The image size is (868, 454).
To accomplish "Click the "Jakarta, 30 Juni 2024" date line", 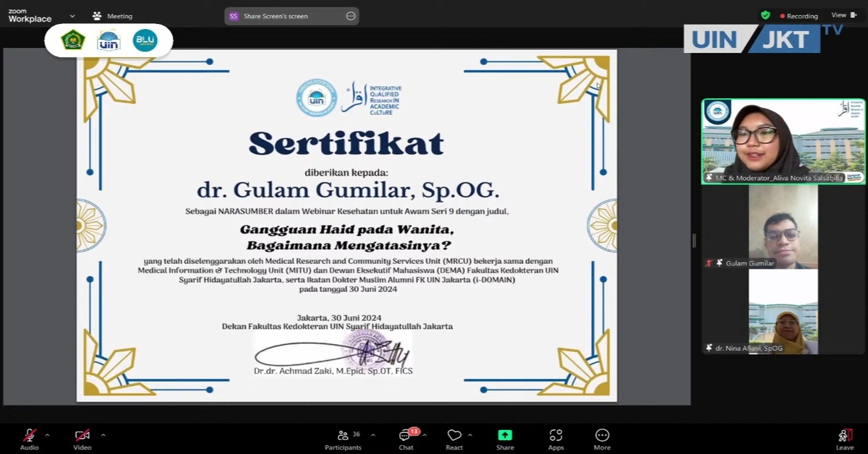I will coord(339,317).
